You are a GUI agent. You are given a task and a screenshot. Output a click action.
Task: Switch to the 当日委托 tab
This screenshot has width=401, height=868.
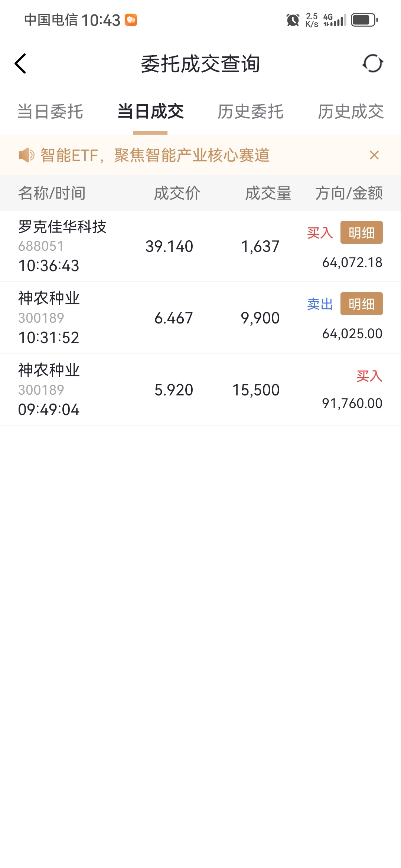coord(50,112)
